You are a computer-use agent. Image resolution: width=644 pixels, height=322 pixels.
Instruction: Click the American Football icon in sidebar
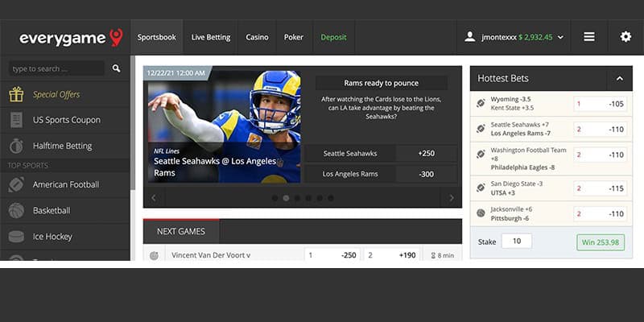16,185
